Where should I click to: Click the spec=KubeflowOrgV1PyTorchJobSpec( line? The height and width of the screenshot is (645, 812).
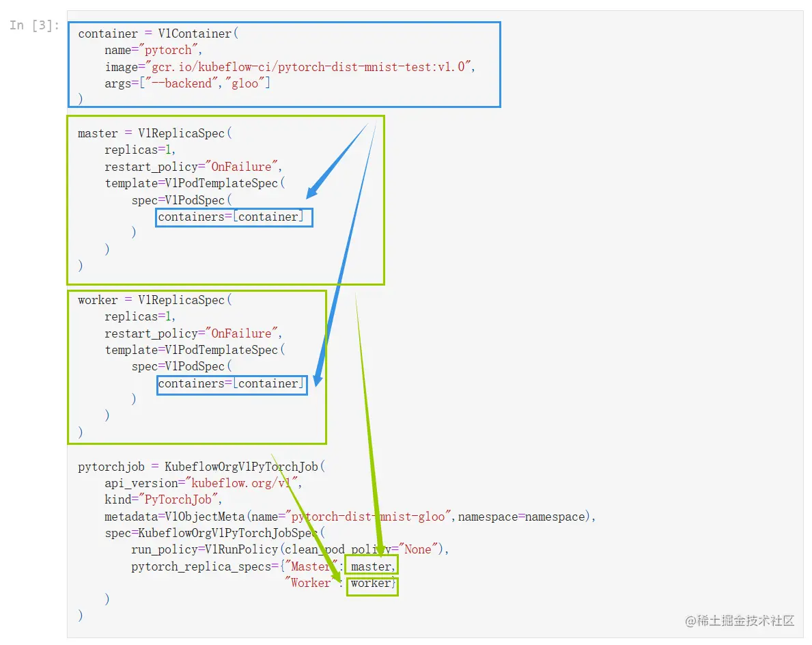coord(215,532)
